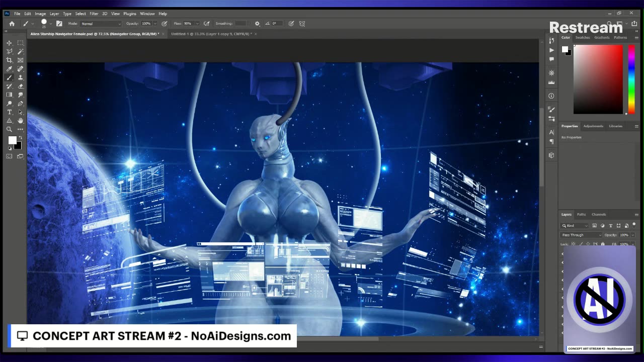
Task: Open the Plugins menu
Action: 130,14
